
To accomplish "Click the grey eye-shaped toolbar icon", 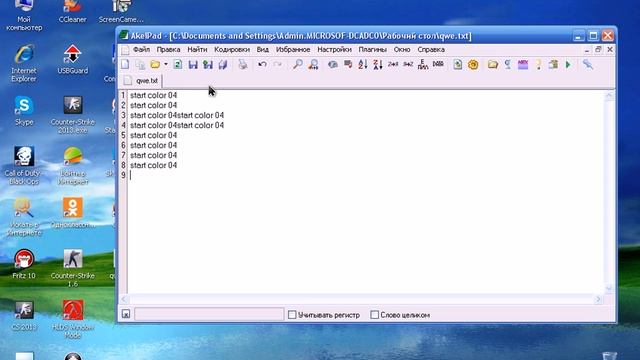I will coord(333,64).
